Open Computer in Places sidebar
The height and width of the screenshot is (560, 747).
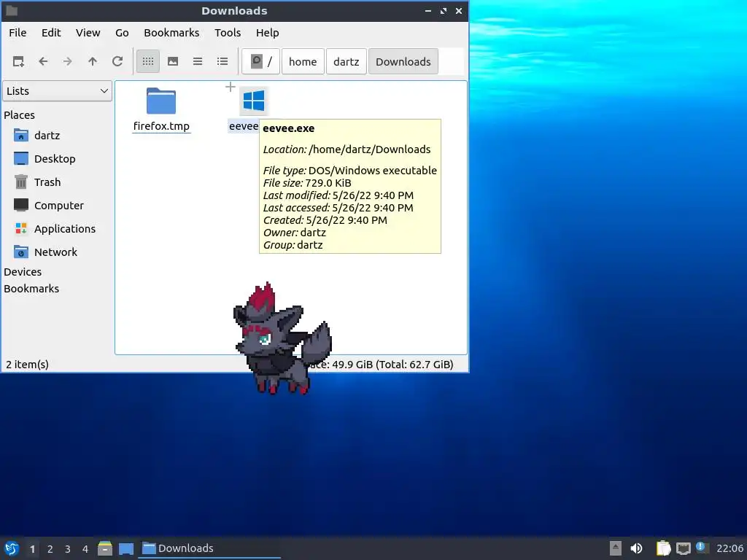57,206
